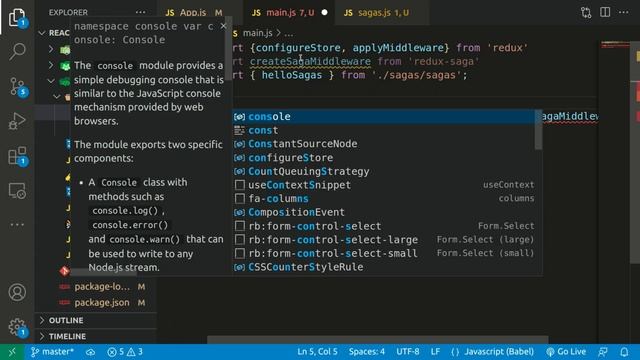The image size is (640, 360).
Task: Switch to main.js tab
Action: click(290, 13)
